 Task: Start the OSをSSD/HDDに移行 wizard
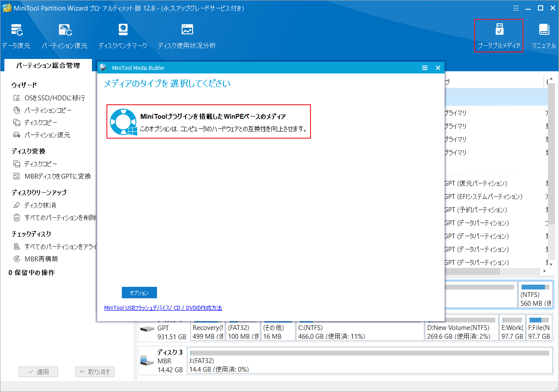55,98
